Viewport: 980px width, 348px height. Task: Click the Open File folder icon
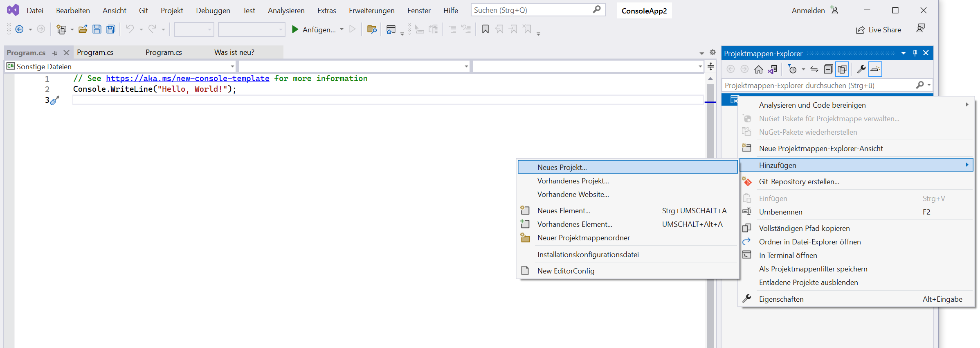tap(83, 29)
